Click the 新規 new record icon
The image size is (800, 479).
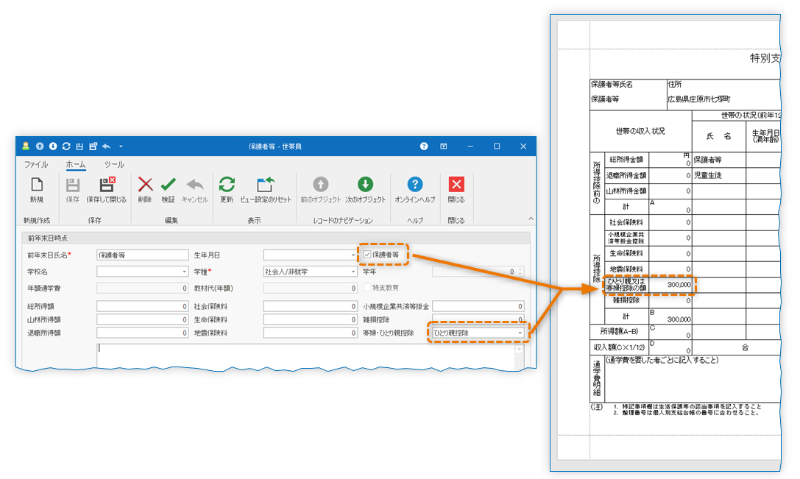[x=36, y=185]
